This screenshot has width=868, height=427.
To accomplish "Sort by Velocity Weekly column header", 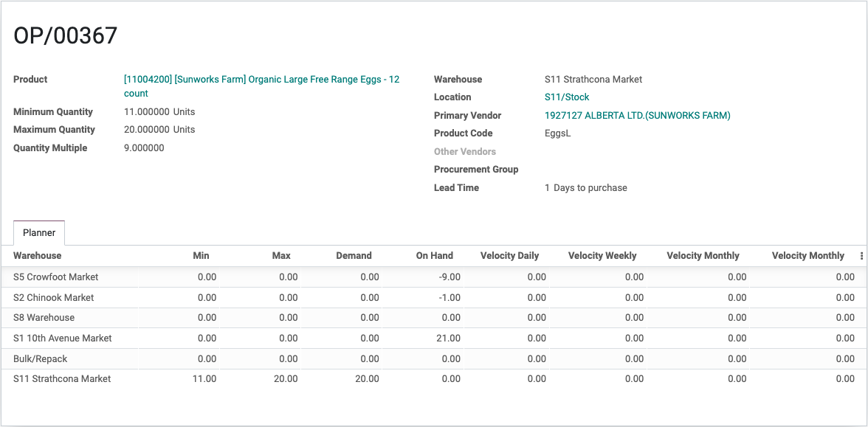I will (x=602, y=255).
